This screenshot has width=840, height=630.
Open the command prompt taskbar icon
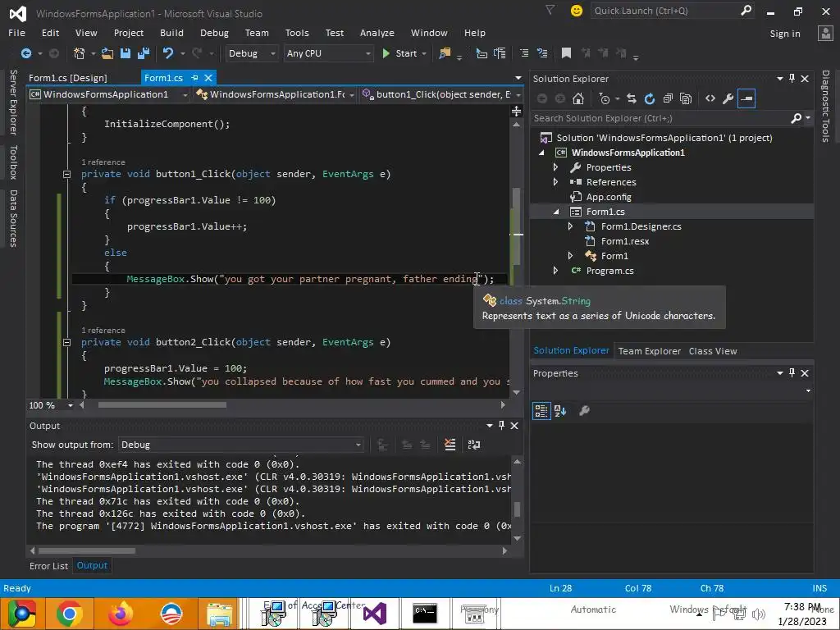[x=425, y=614]
